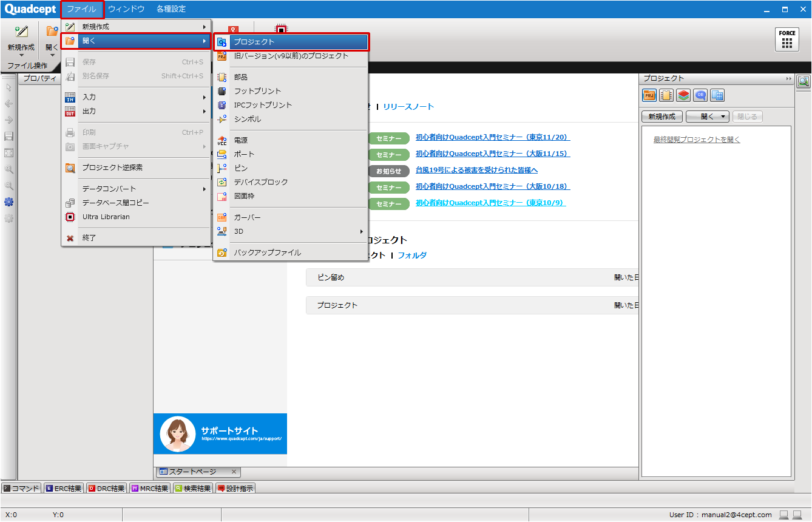
Task: Switch to the ERC結果 tab
Action: click(64, 488)
